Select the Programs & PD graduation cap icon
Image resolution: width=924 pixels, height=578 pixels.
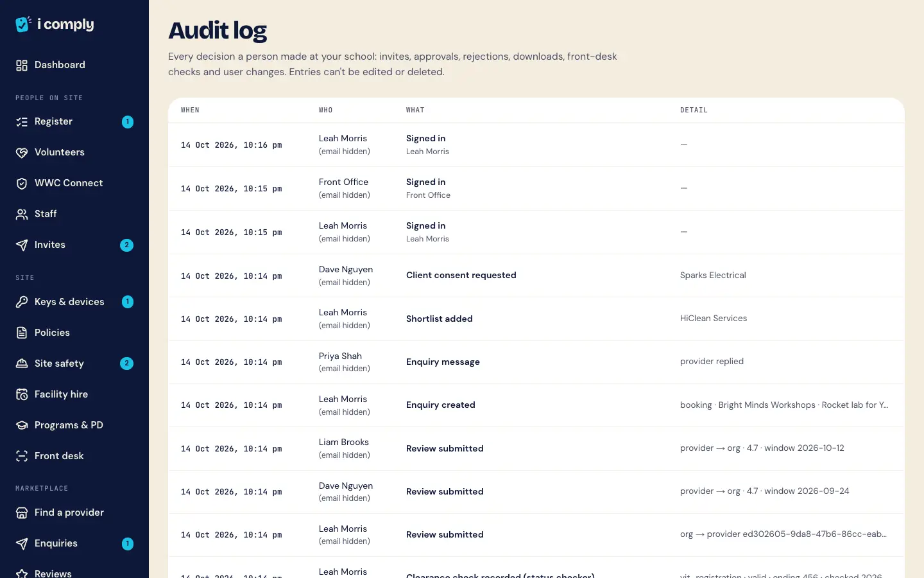22,425
